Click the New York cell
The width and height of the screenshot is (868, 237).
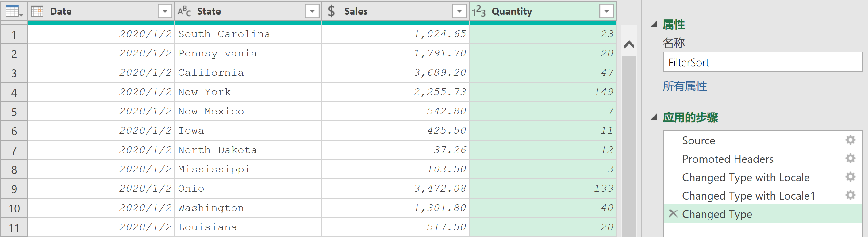(x=248, y=92)
